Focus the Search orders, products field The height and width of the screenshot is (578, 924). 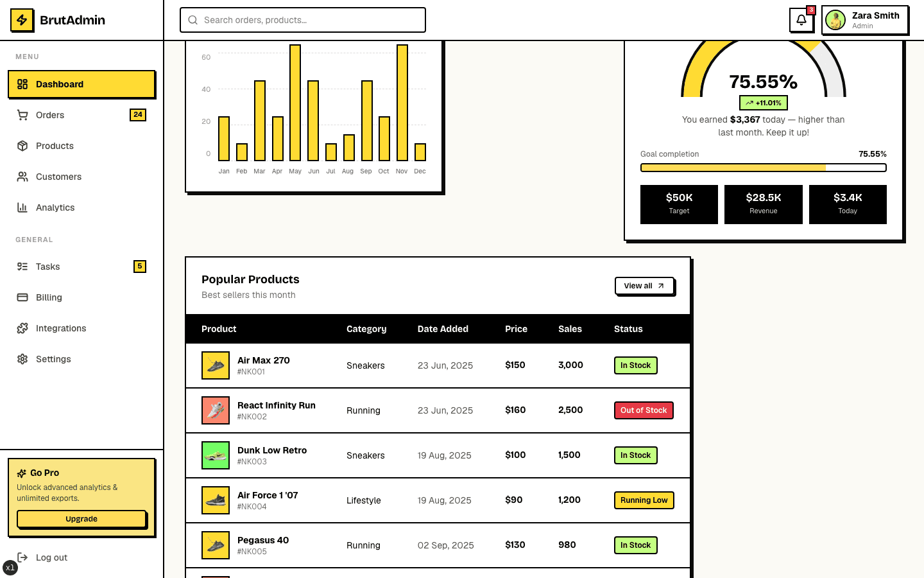click(303, 20)
